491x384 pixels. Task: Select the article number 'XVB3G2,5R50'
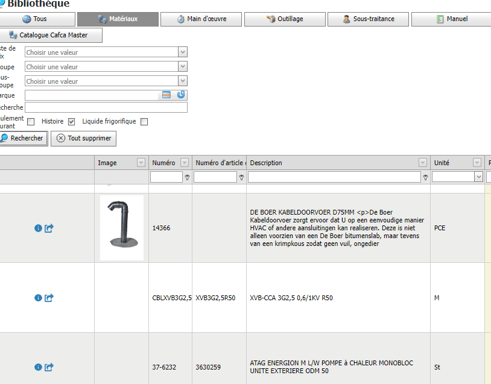(x=215, y=298)
